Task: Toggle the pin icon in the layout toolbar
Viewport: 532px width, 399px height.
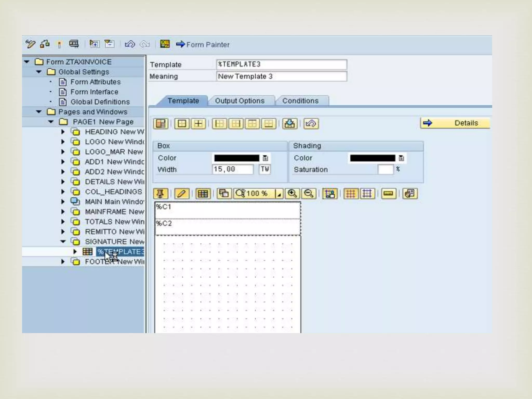Action: pyautogui.click(x=160, y=194)
